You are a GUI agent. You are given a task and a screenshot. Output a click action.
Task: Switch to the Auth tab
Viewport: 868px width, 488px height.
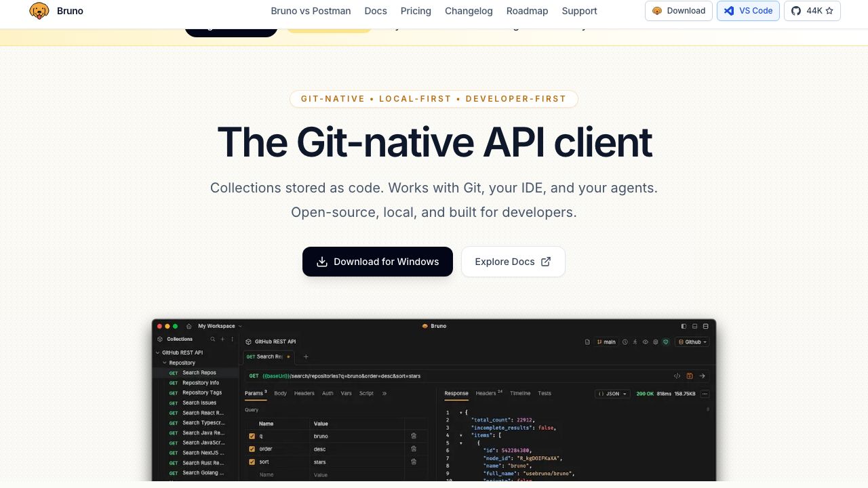coord(328,393)
